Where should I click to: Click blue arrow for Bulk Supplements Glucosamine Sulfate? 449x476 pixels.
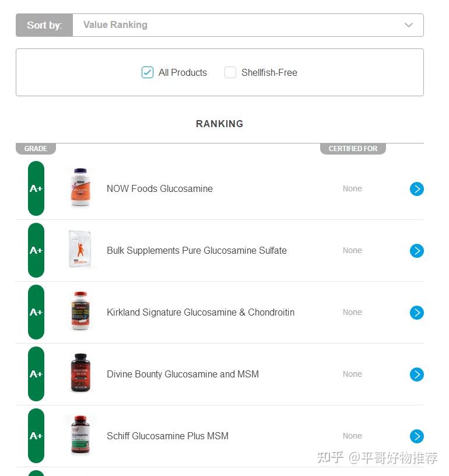coord(416,251)
